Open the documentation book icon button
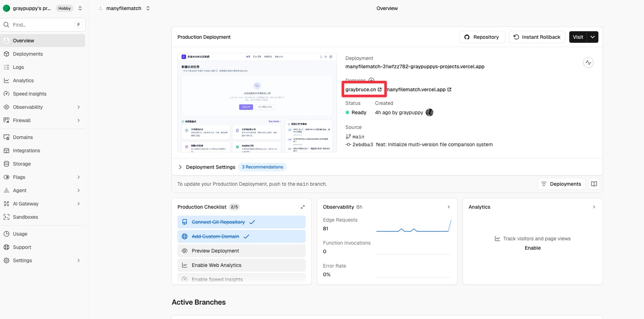This screenshot has width=644, height=319. (x=594, y=184)
